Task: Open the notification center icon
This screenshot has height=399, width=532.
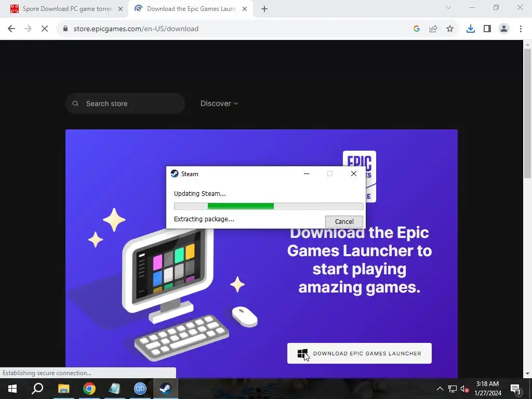Action: [516, 389]
